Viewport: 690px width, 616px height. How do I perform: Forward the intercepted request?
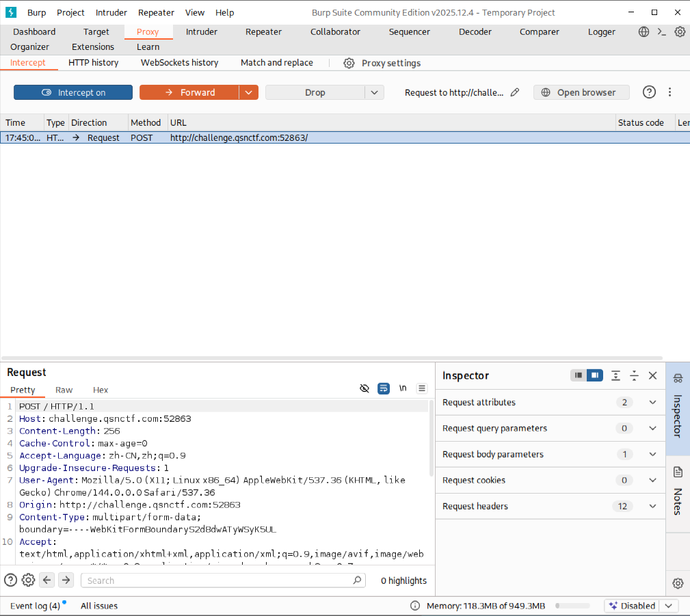[x=189, y=92]
